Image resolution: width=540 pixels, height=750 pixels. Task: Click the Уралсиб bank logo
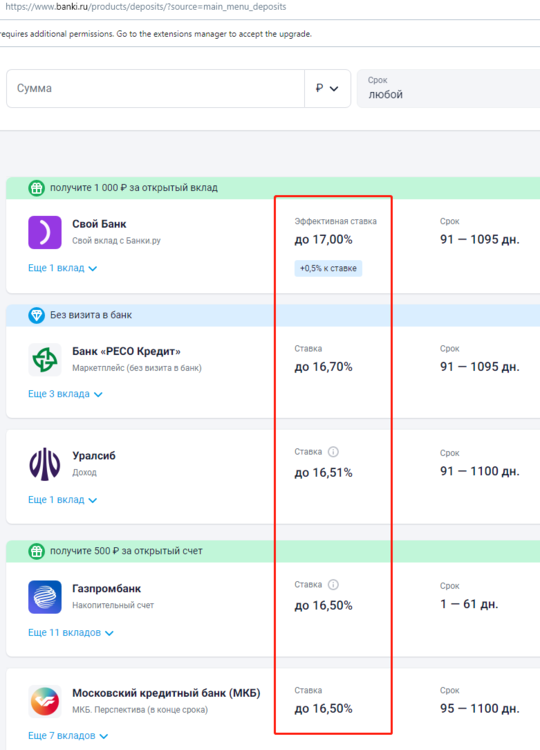point(45,464)
